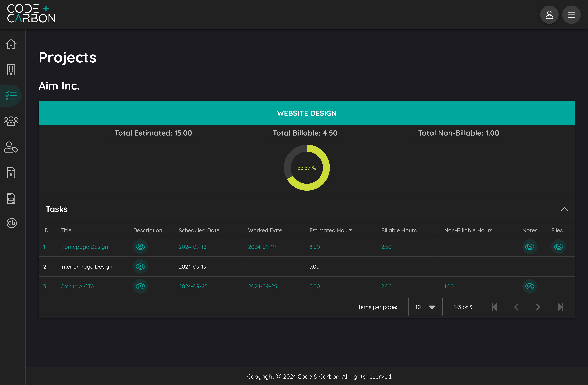This screenshot has width=588, height=385.
Task: Sort by Scheduled Date column header
Action: [x=199, y=230]
